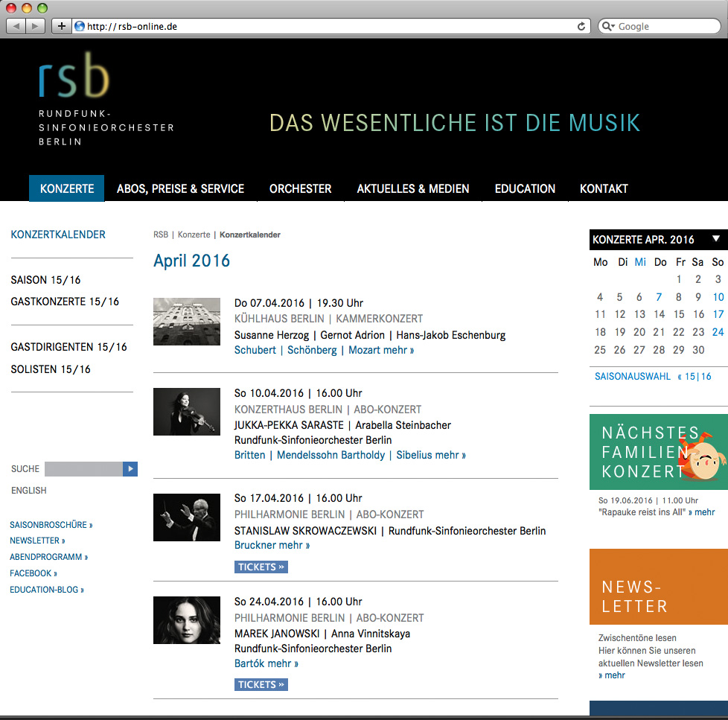Image resolution: width=728 pixels, height=720 pixels.
Task: Select day 24 in the concert calendar
Action: coord(717,332)
